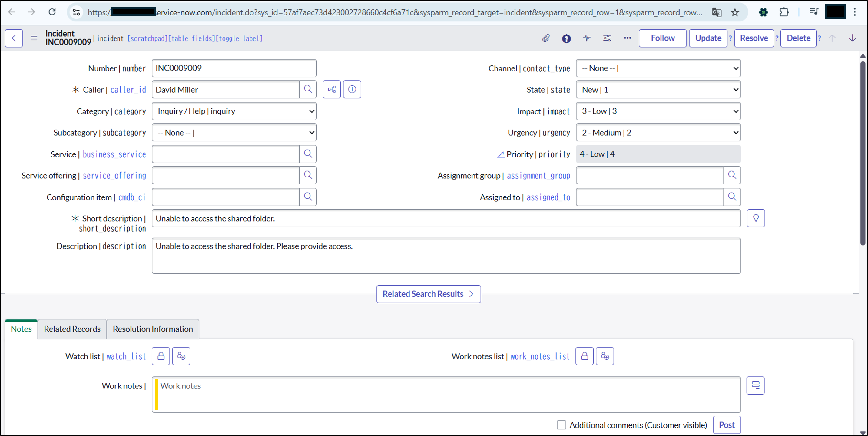Click the assignment_group field name link

click(538, 176)
